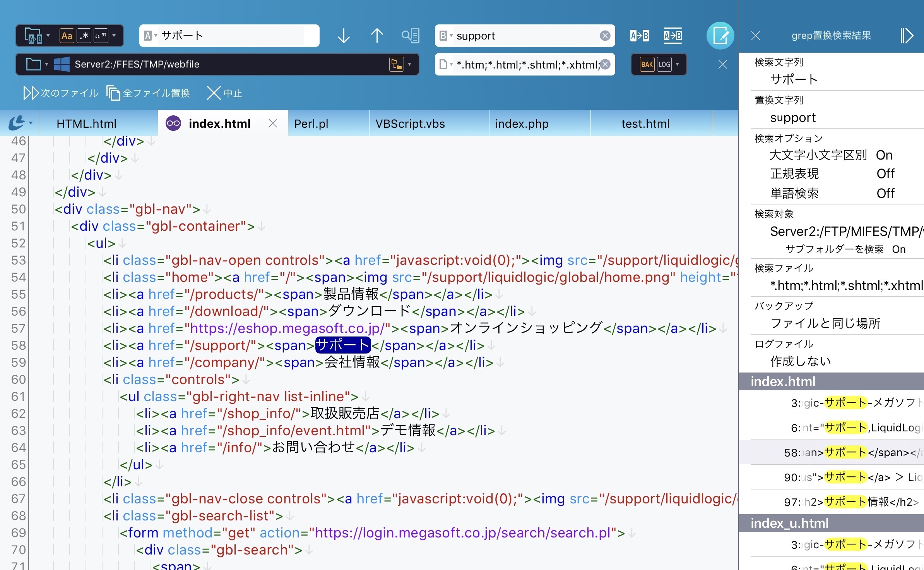Find next match with down arrow
Image resolution: width=924 pixels, height=570 pixels.
[343, 36]
